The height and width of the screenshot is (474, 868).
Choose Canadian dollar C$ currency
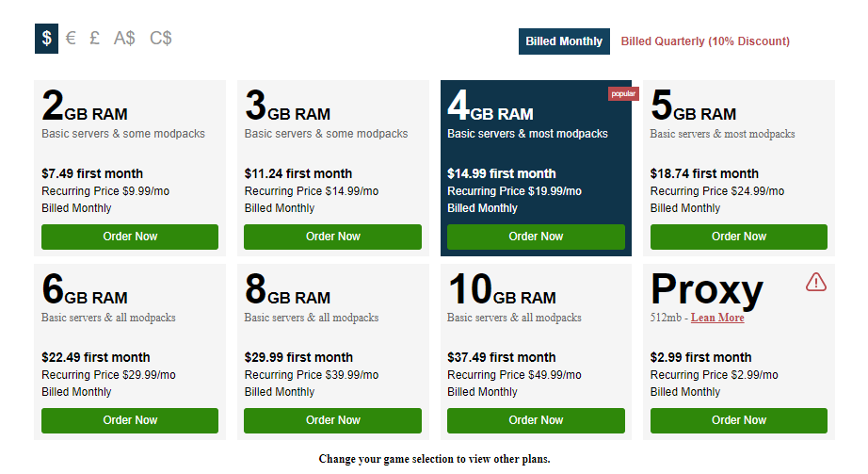tap(161, 39)
